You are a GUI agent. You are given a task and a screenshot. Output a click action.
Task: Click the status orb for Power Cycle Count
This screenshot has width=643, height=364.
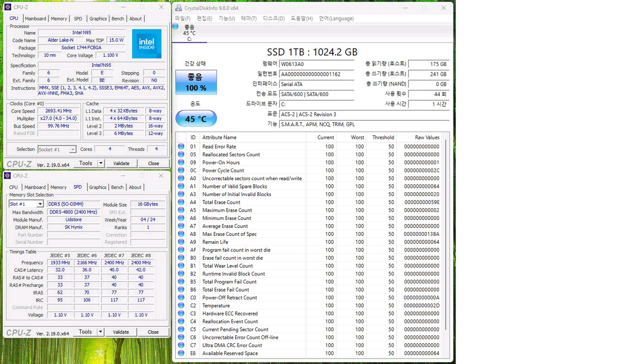(181, 170)
